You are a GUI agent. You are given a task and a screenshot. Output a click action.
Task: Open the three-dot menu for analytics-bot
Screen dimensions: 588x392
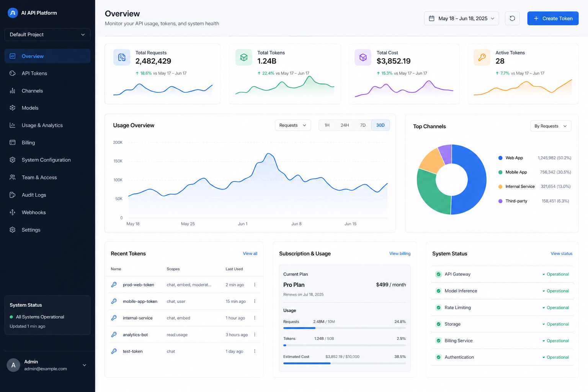(255, 335)
